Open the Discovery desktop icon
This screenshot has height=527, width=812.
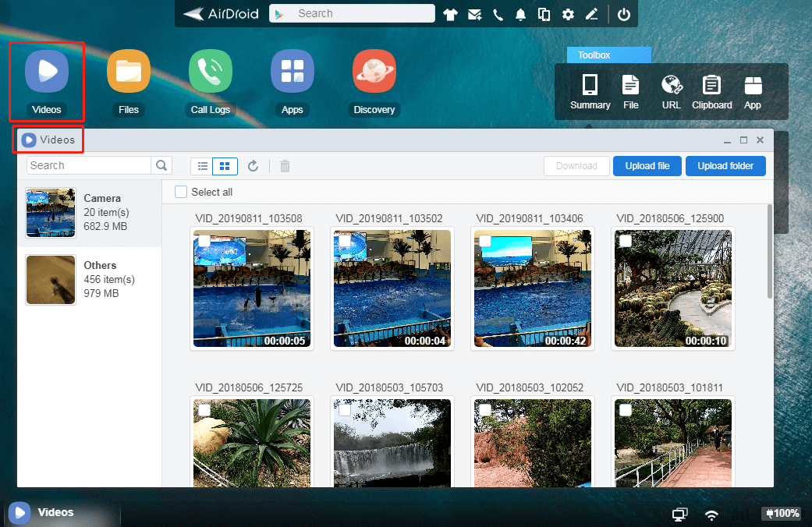pyautogui.click(x=374, y=72)
